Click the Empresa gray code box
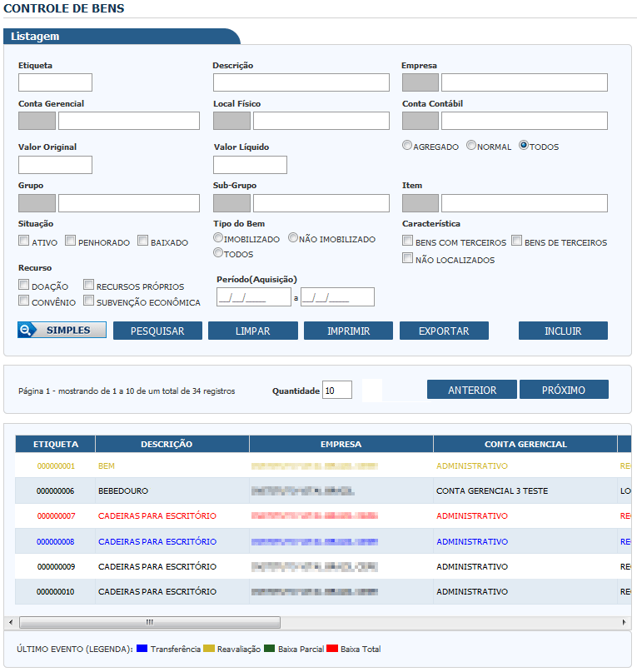This screenshot has width=637, height=672. [x=421, y=82]
